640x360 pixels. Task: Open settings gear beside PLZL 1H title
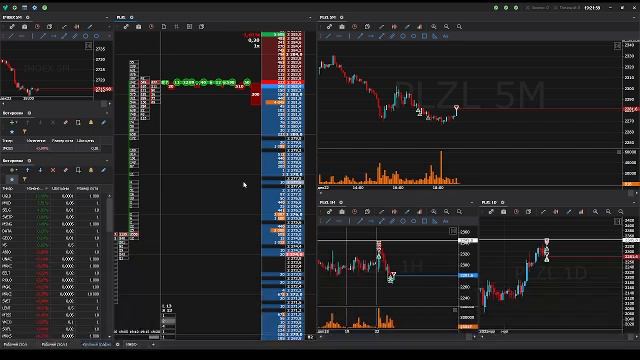pos(341,202)
